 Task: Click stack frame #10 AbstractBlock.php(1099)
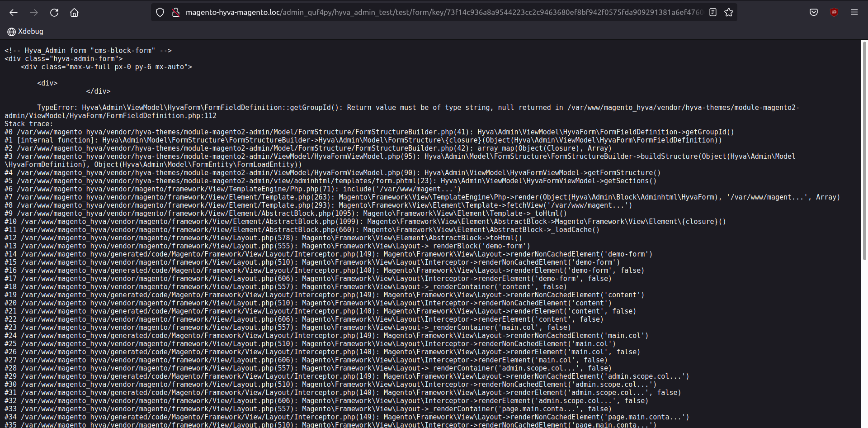(365, 222)
